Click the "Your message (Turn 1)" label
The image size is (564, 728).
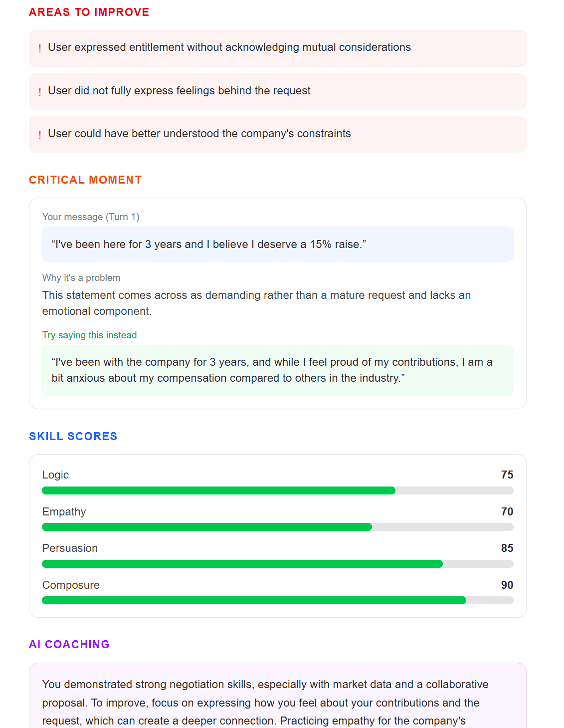coord(91,217)
